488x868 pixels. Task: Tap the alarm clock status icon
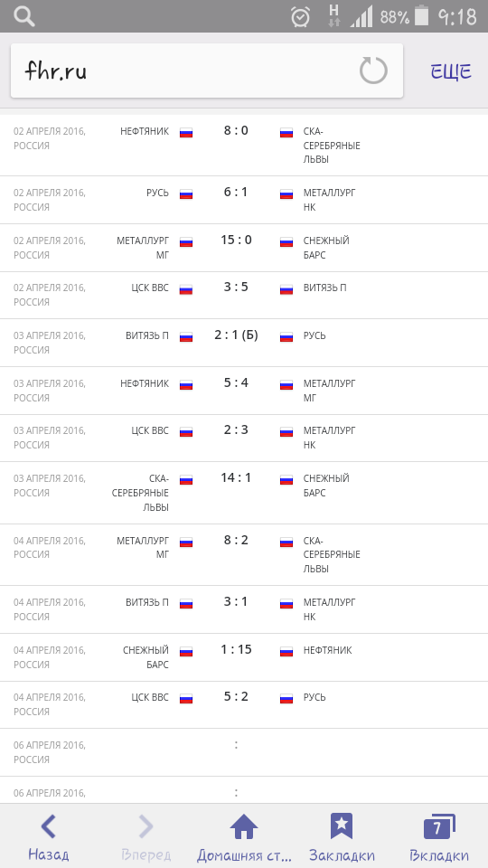(300, 16)
